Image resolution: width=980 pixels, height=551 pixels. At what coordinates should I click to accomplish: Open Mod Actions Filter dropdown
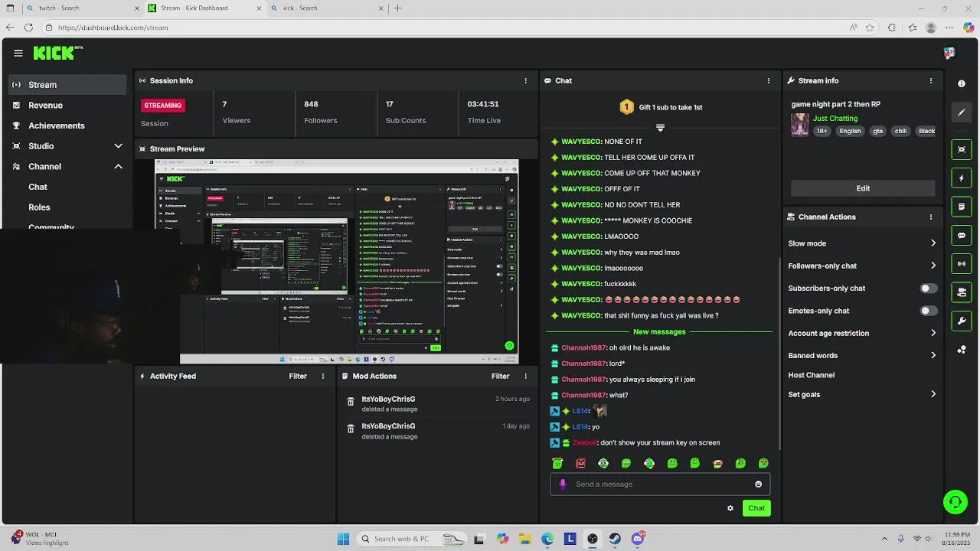point(500,376)
